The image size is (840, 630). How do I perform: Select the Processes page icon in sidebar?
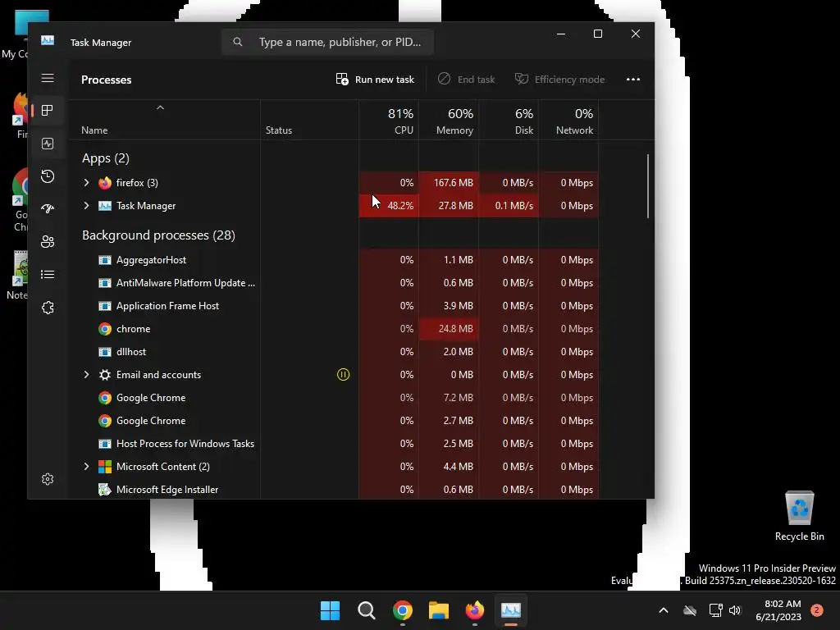point(48,111)
